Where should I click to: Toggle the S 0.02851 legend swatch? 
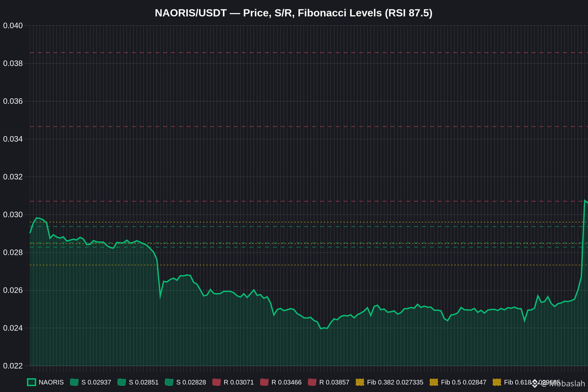(122, 382)
